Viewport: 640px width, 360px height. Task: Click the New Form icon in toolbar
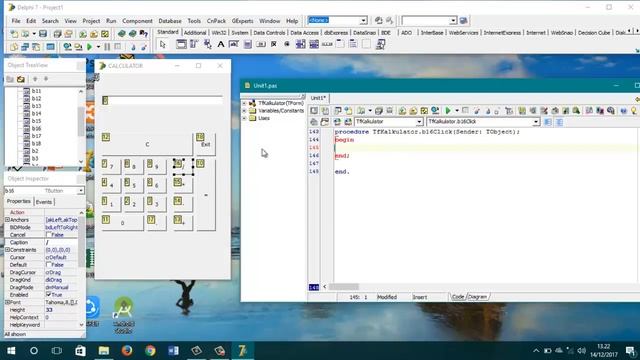click(50, 47)
